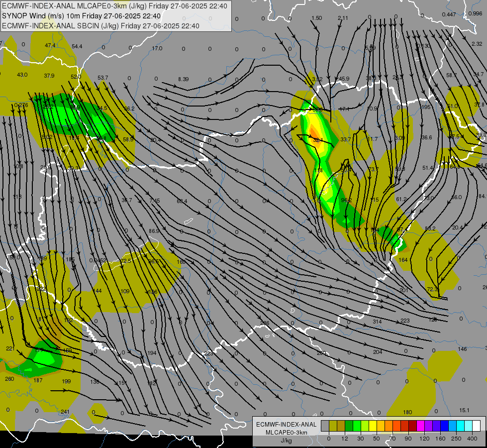Viewport: 487px width, 448px height.
Task: Click the 66.2 grid value
Action: point(129,109)
